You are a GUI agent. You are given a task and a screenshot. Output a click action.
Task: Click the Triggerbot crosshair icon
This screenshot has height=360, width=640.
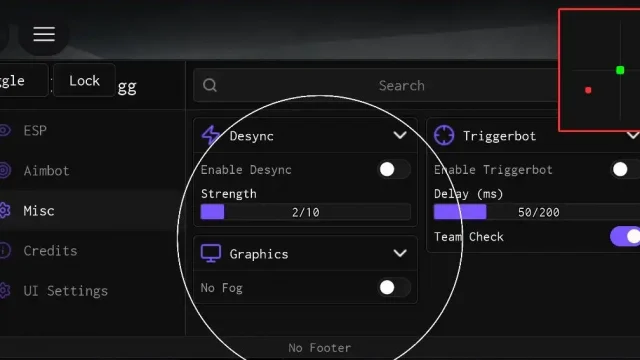[x=444, y=135]
